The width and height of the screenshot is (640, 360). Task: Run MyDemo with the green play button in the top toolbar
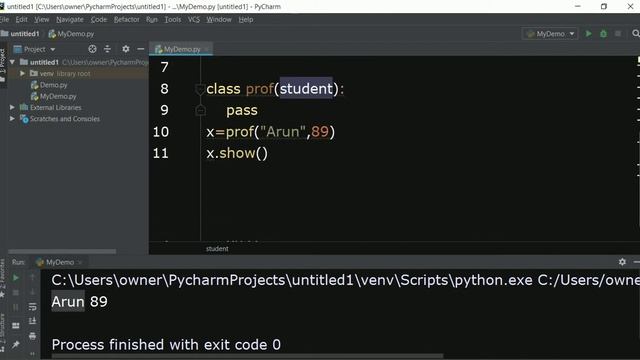click(x=589, y=34)
